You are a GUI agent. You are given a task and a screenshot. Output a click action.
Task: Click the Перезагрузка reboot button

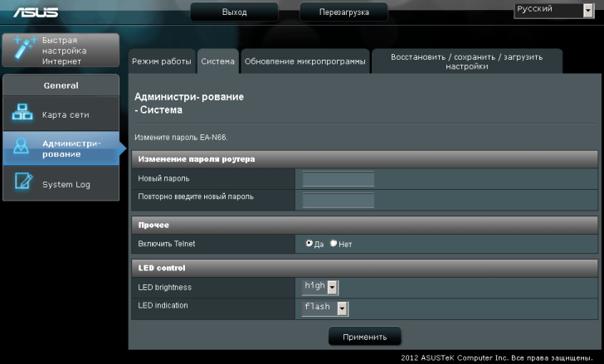(343, 12)
